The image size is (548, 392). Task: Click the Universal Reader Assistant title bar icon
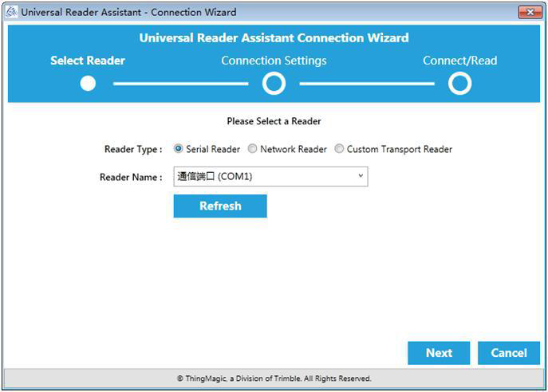click(11, 12)
